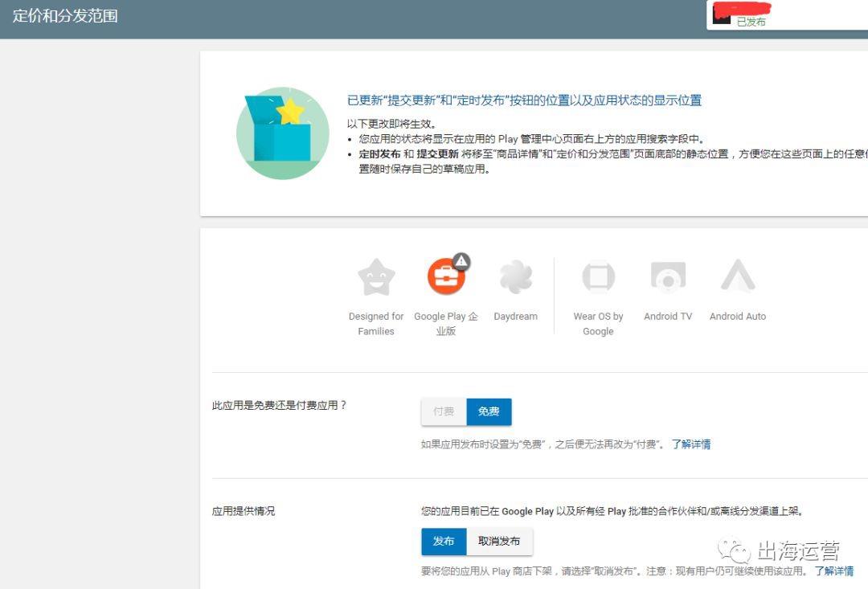The width and height of the screenshot is (868, 589).
Task: Click the gift box with star illustration
Action: coord(283,132)
